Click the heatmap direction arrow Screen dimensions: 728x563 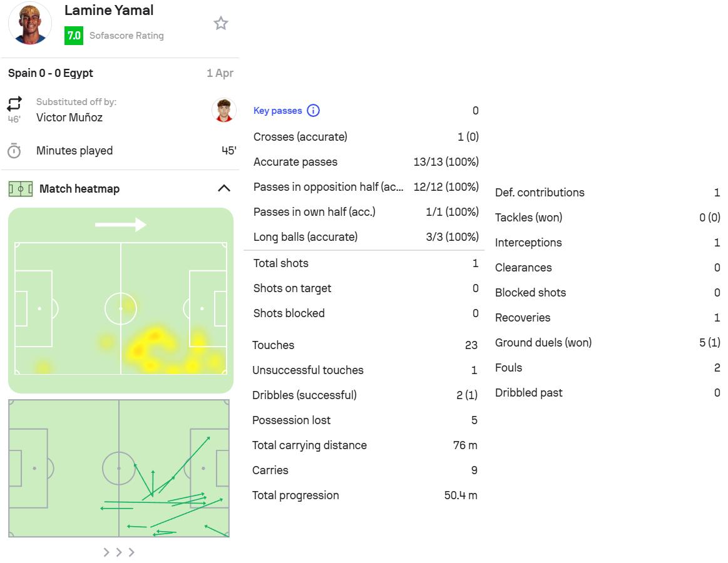[121, 225]
